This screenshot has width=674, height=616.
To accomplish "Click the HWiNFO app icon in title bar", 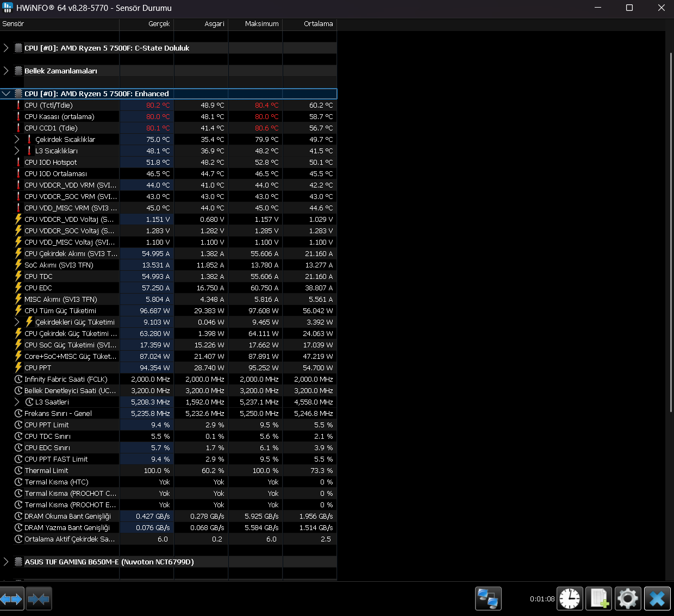I will pos(8,8).
